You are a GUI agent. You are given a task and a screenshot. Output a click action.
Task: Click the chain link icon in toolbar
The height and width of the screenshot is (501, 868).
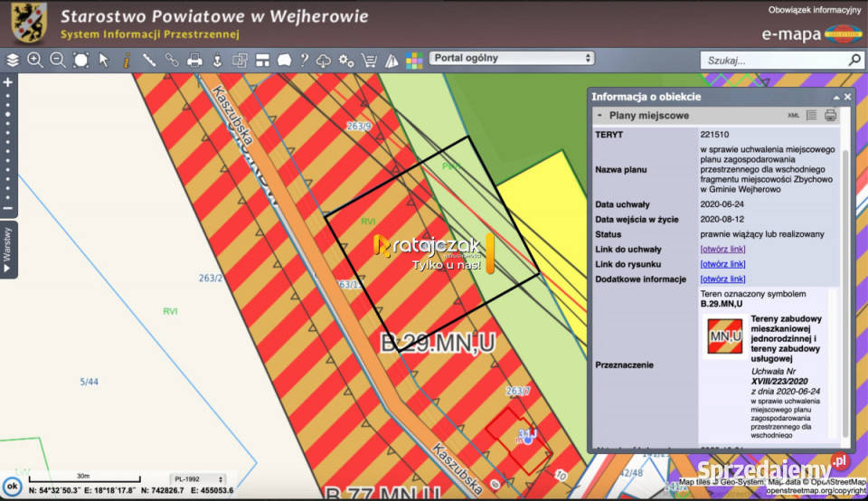[172, 60]
